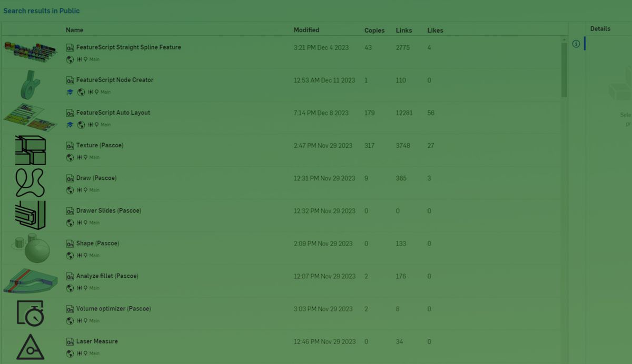Open the FeatureScript Straight Spline Feature document
The image size is (632, 364).
[129, 47]
